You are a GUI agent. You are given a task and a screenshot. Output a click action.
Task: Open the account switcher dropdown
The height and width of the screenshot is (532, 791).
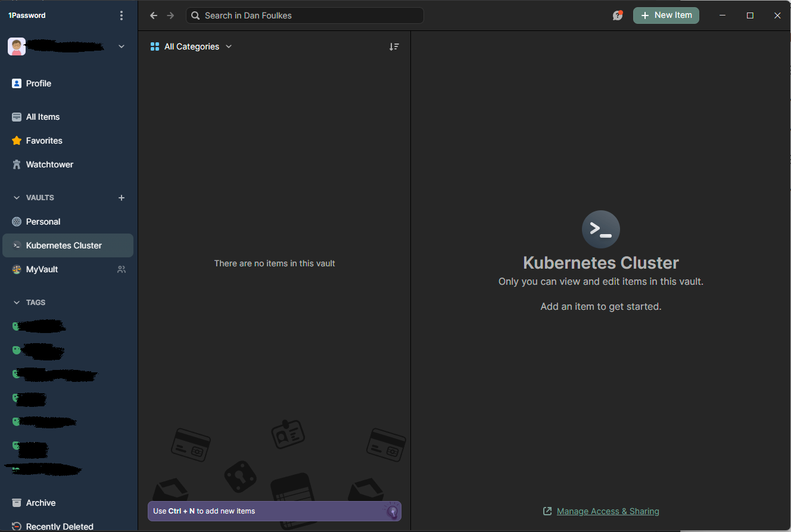click(x=122, y=46)
